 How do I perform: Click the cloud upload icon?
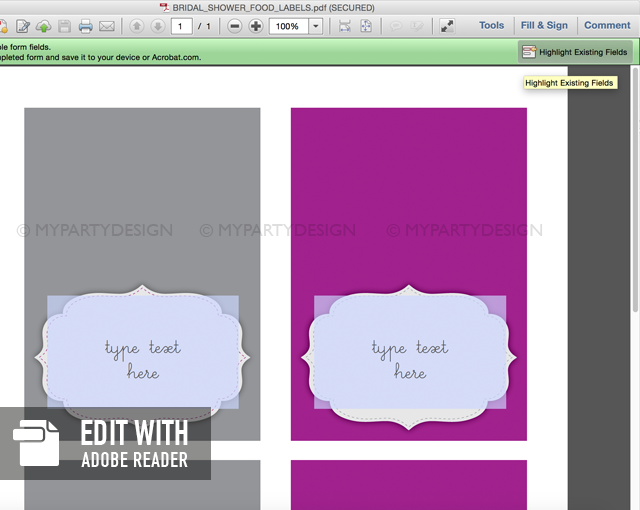43,26
